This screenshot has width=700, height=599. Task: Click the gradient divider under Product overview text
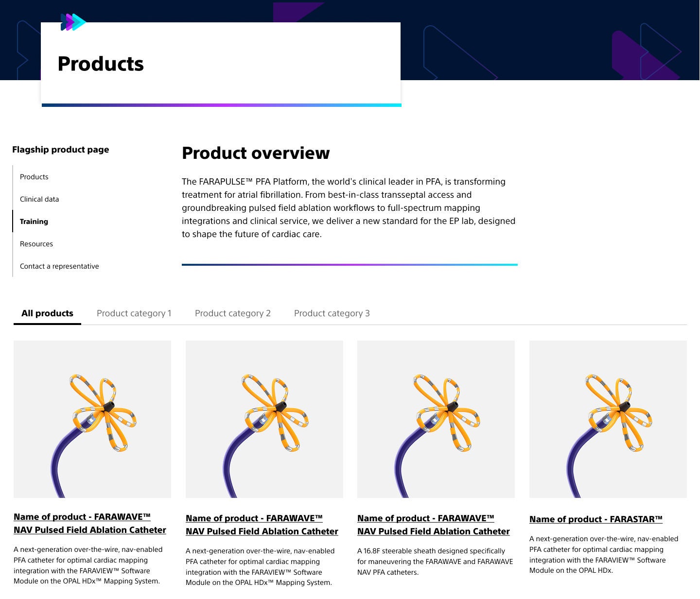(350, 264)
